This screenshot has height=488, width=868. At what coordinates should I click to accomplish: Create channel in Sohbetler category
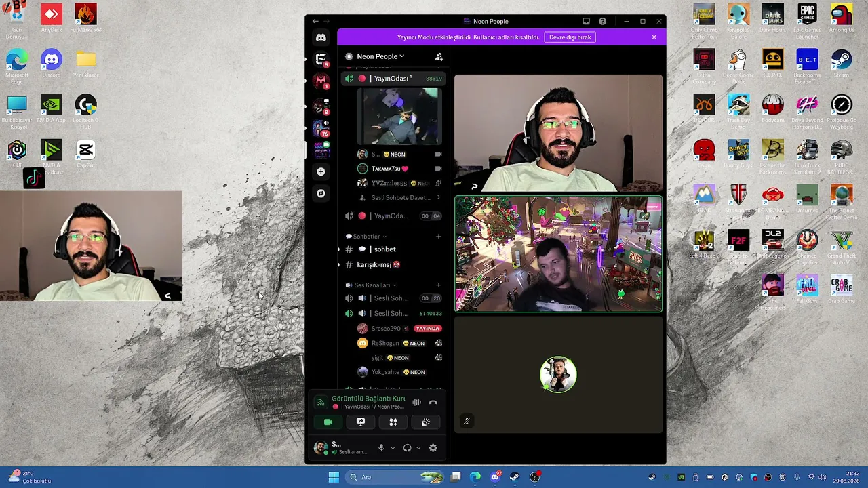438,237
